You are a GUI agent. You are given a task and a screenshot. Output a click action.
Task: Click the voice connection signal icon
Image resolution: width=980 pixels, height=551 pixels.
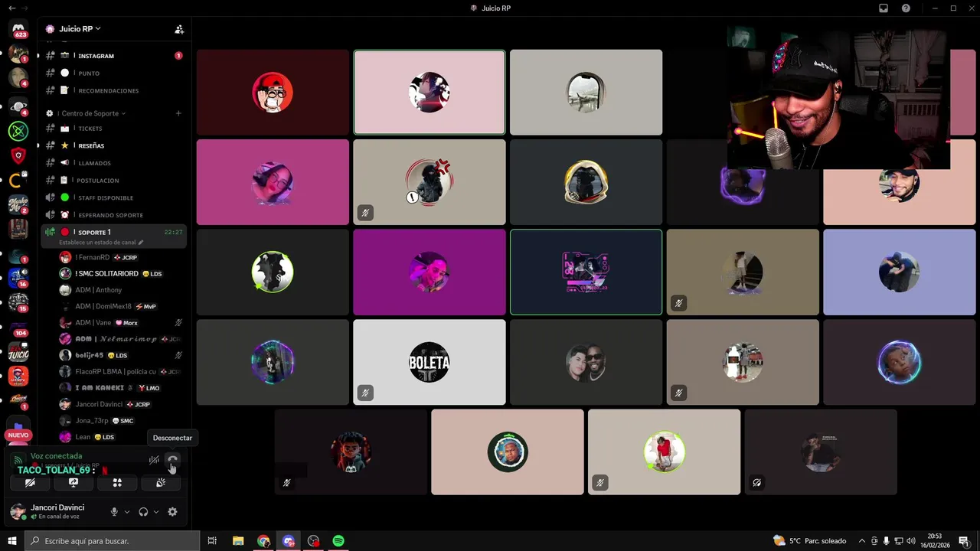click(18, 461)
